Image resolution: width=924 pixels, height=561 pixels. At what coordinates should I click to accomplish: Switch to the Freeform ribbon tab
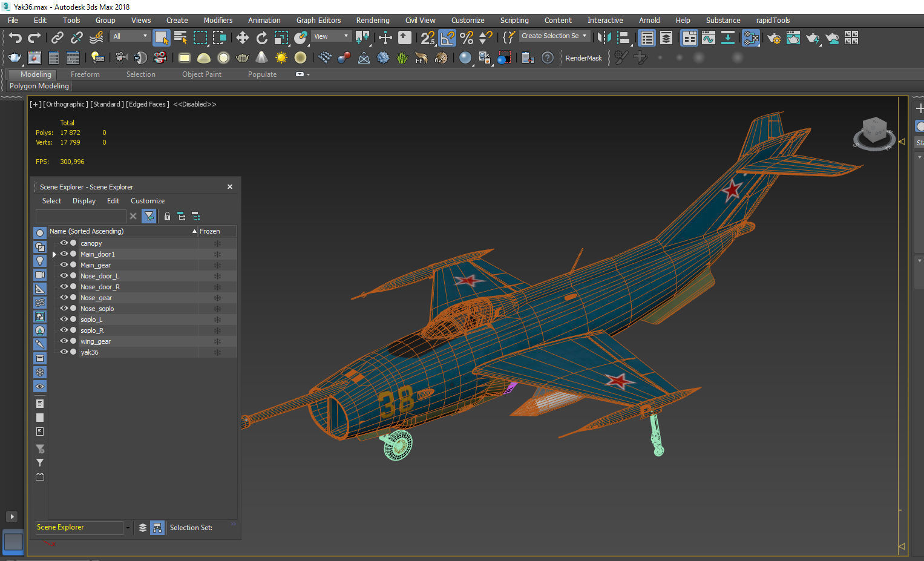tap(85, 74)
